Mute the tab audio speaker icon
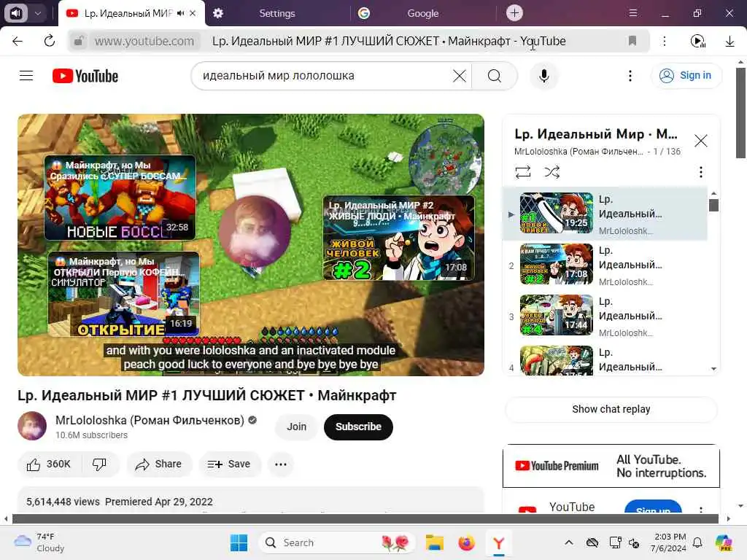Image resolution: width=747 pixels, height=560 pixels. tap(181, 13)
